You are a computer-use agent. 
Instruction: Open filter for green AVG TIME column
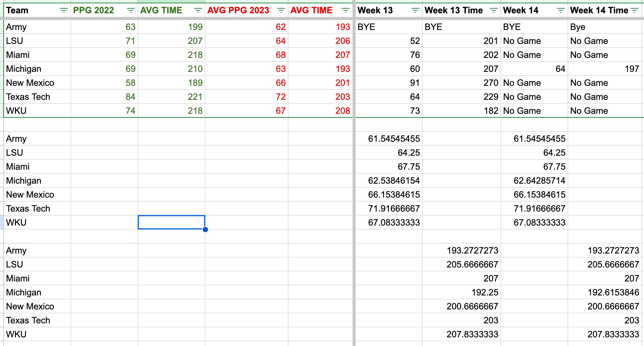pyautogui.click(x=198, y=11)
